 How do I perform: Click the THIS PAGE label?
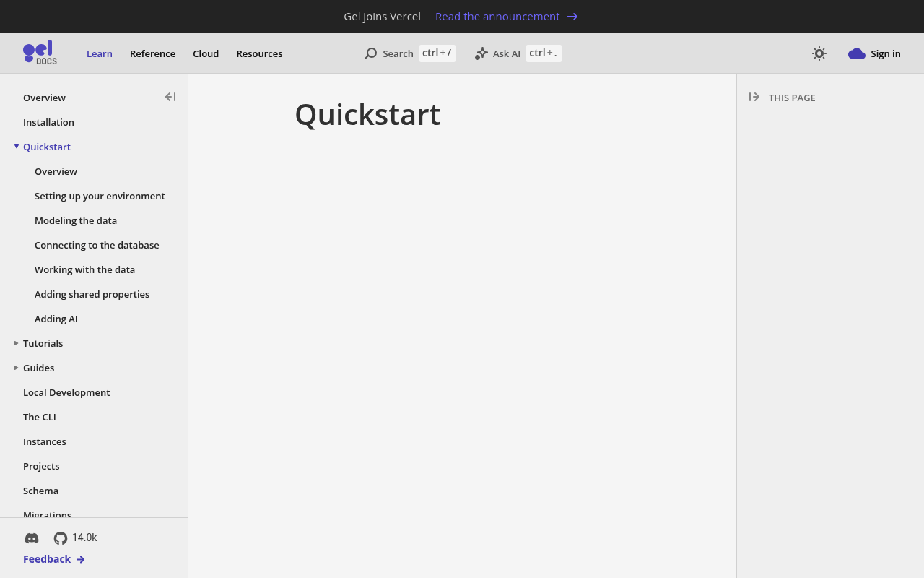pos(792,98)
